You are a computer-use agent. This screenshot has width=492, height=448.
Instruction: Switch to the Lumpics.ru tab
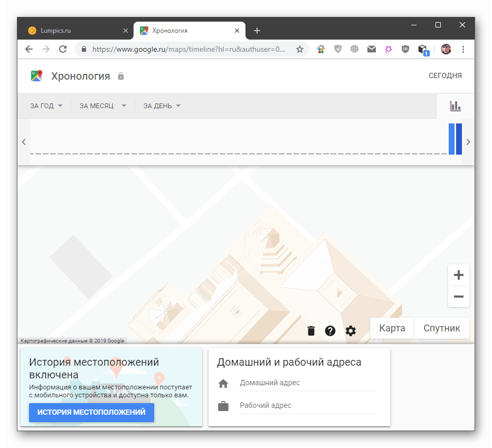point(74,30)
